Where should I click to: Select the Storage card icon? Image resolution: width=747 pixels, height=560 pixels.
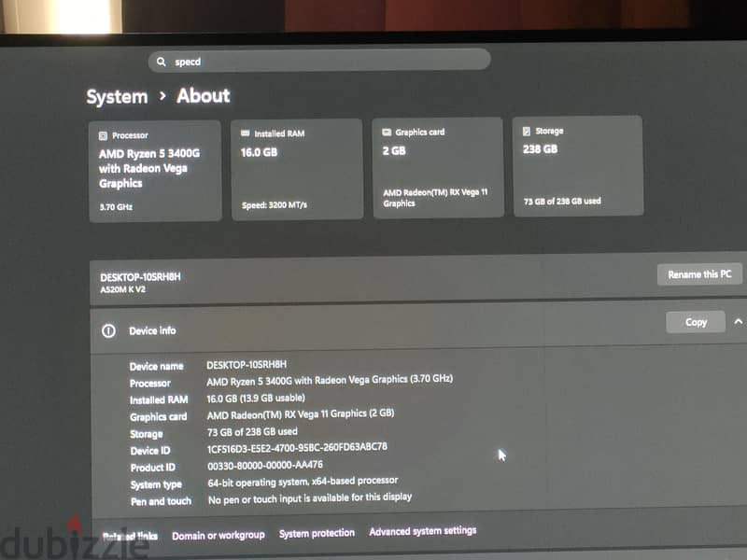coord(527,131)
